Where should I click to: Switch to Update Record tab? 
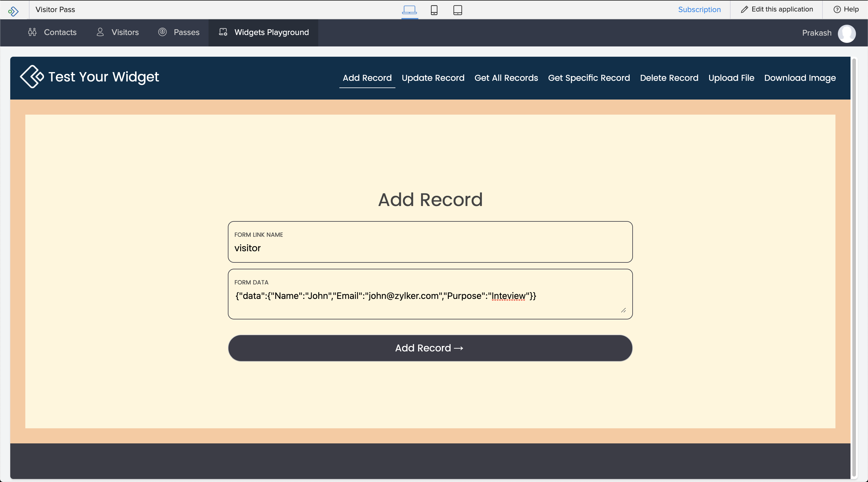433,78
